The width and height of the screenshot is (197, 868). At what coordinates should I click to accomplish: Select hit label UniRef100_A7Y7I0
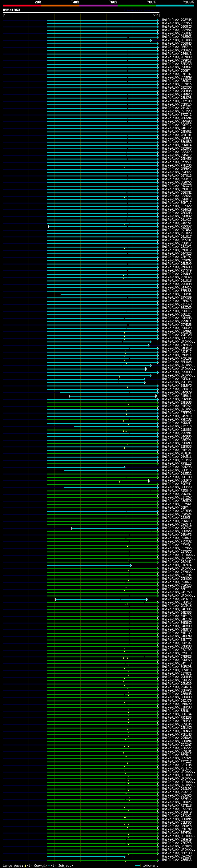point(177,426)
